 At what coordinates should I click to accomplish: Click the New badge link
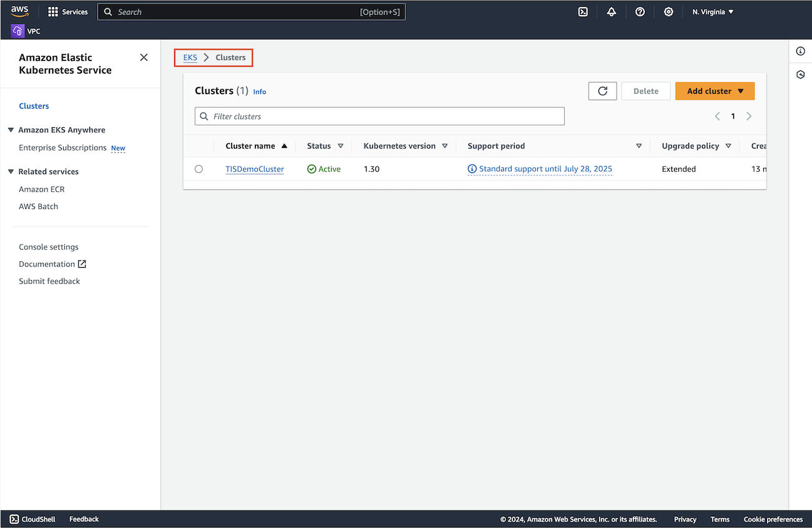point(118,149)
